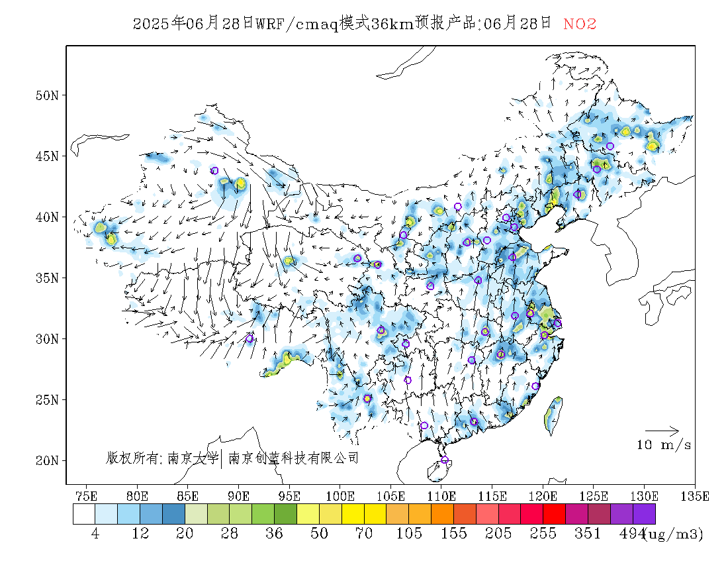The height and width of the screenshot is (563, 728).
Task: Click the 90E longitude label
Action: 238,496
